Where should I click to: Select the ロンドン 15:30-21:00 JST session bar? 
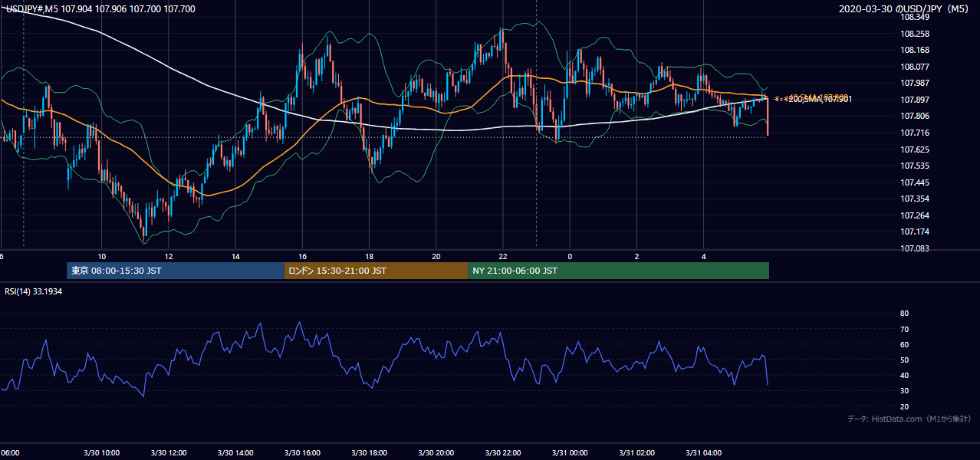pos(377,271)
